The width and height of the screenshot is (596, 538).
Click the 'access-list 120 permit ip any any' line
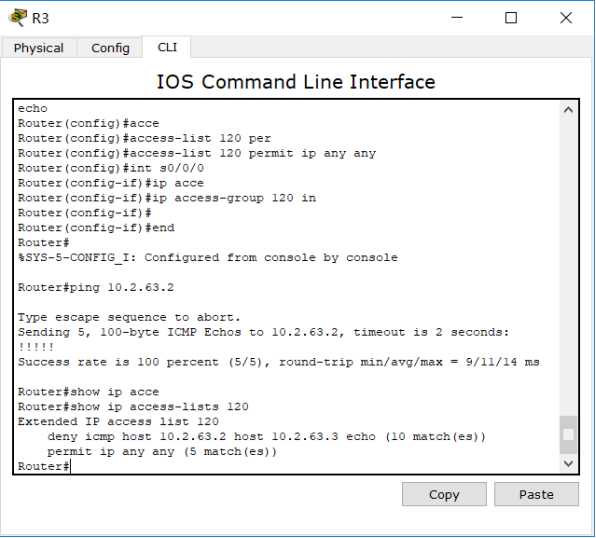[197, 153]
